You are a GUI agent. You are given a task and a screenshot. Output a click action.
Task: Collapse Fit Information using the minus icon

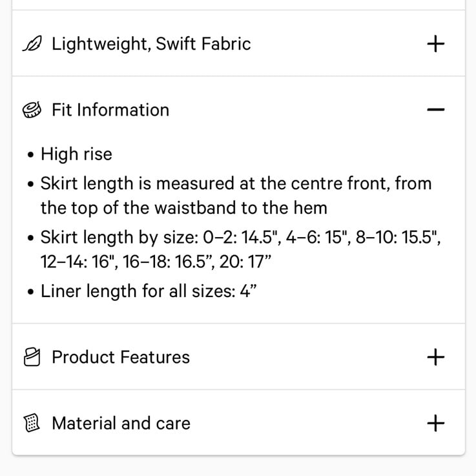435,110
